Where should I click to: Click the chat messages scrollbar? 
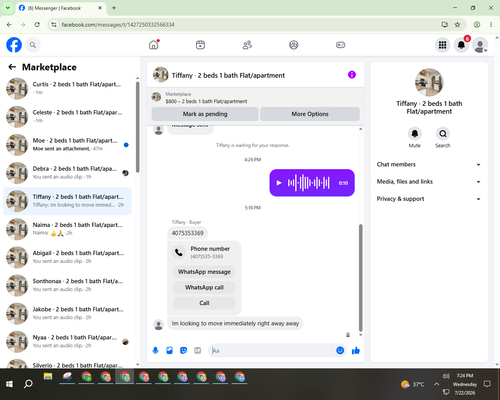pos(360,277)
